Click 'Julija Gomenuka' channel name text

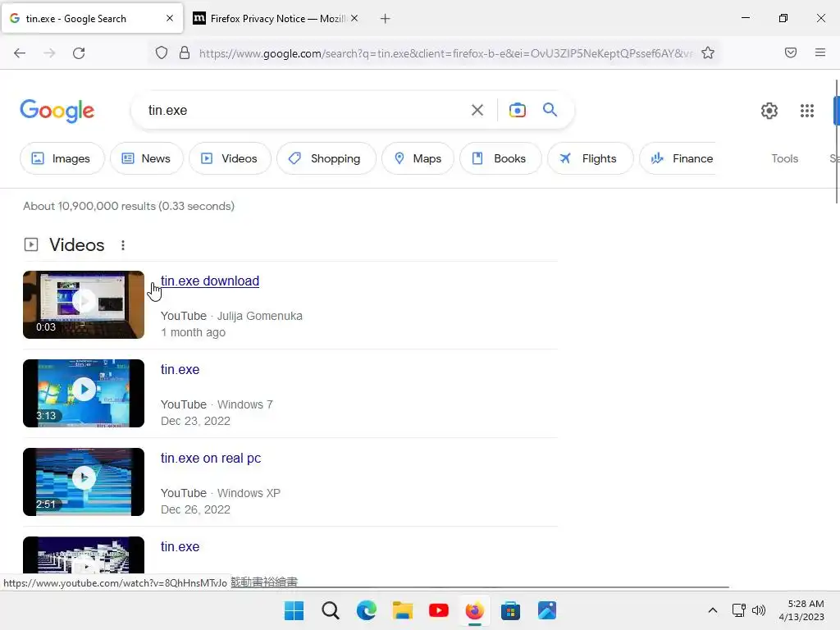click(259, 316)
